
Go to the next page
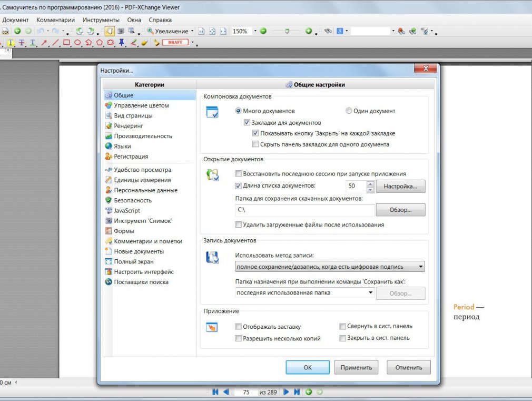pyautogui.click(x=286, y=392)
